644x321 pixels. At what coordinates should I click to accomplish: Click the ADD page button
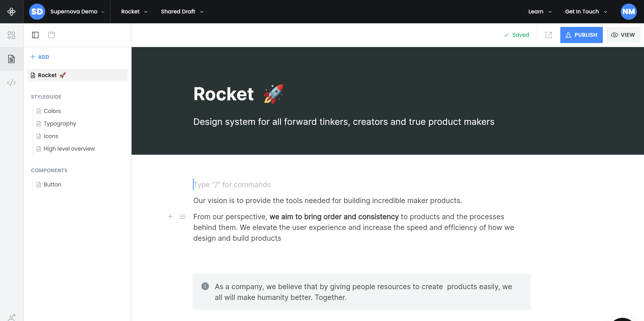(40, 57)
